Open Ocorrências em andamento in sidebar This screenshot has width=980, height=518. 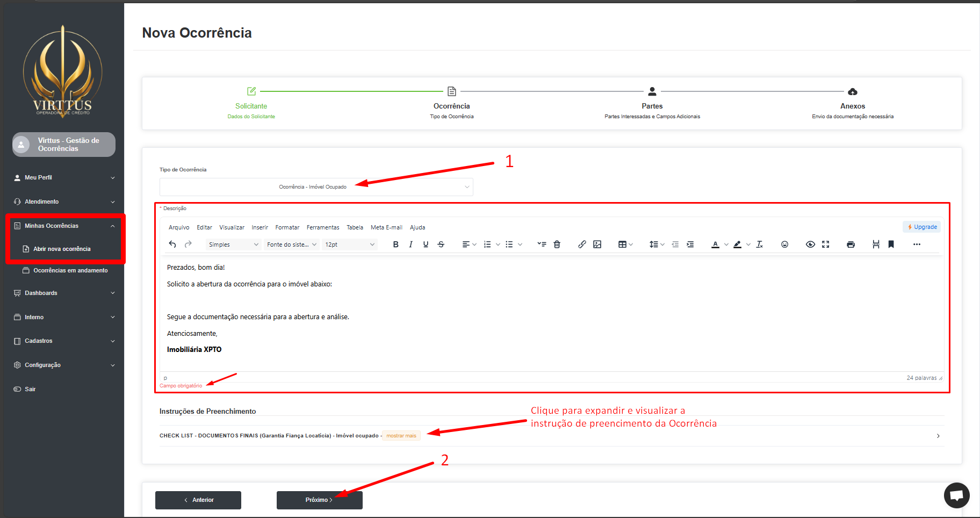(70, 270)
